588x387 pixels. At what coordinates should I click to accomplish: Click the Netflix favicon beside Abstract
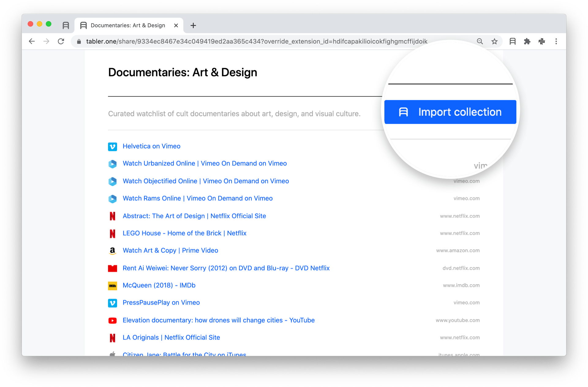click(112, 216)
